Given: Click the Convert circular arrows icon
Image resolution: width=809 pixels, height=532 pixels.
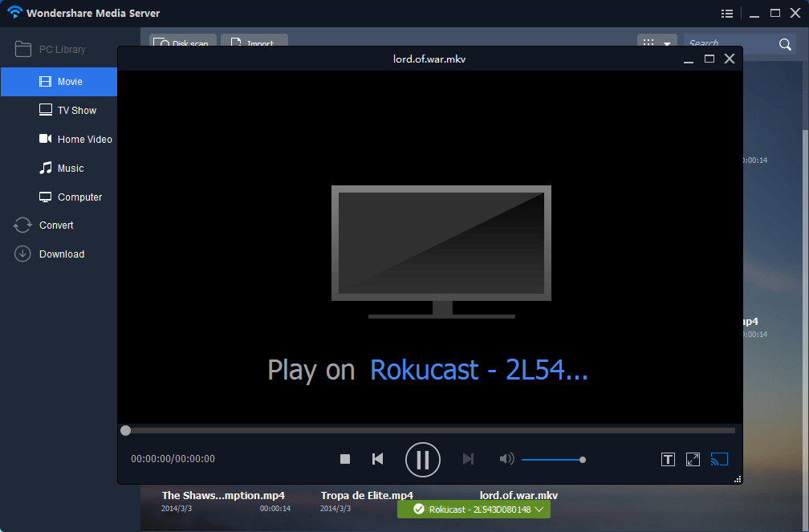Looking at the screenshot, I should [22, 225].
